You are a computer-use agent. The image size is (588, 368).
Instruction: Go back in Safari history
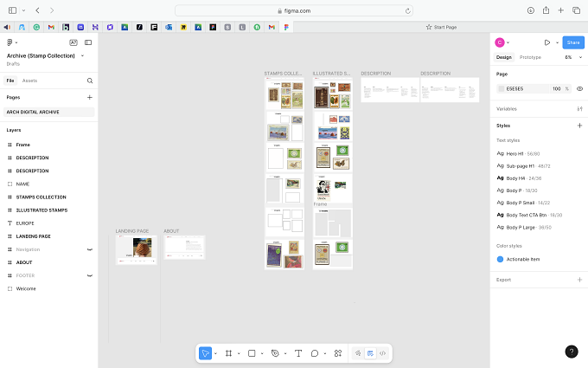37,10
